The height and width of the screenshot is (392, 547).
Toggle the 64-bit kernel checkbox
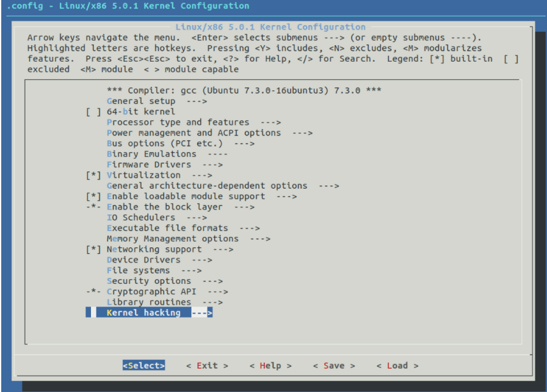(x=93, y=112)
